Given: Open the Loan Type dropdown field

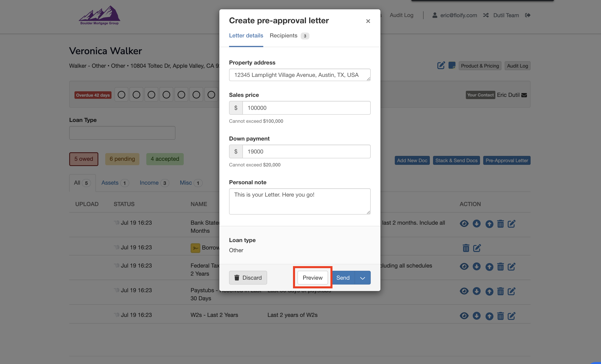Looking at the screenshot, I should (122, 133).
